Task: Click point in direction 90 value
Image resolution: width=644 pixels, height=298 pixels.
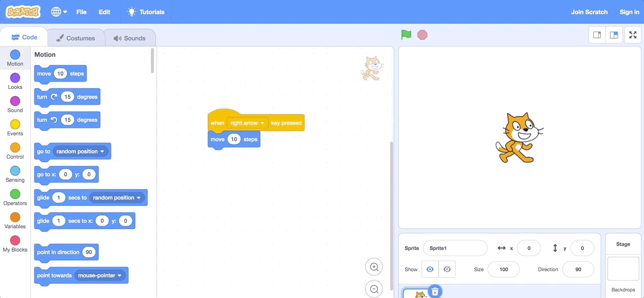Action: coord(89,253)
